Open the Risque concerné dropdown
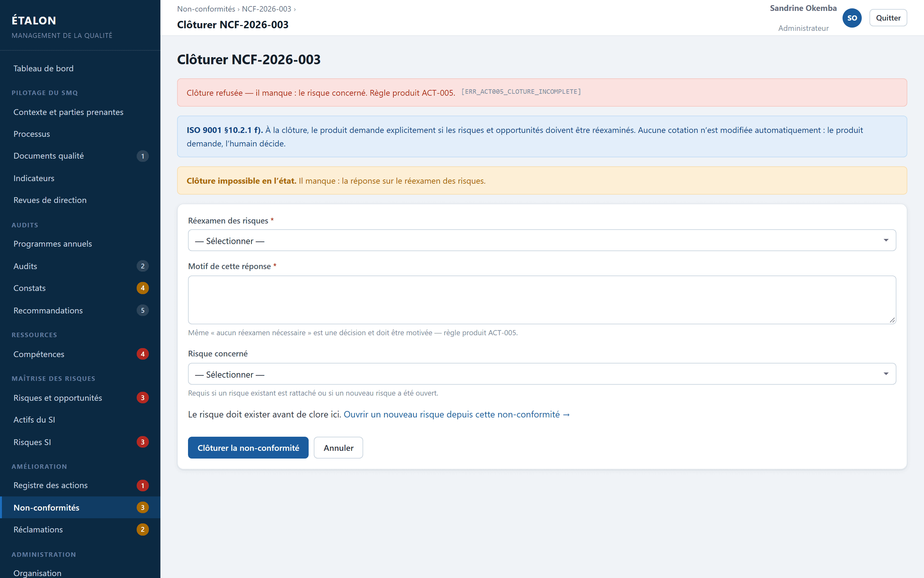Viewport: 924px width, 578px height. point(542,374)
